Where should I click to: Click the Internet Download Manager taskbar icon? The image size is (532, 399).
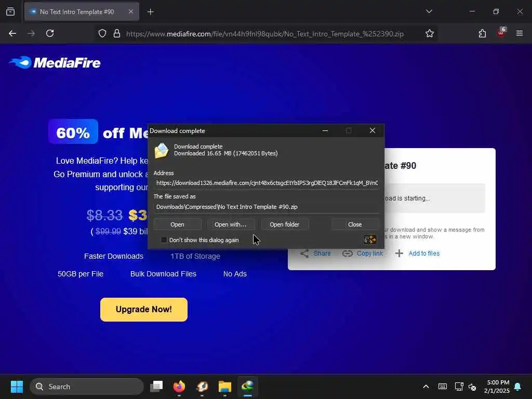[248, 387]
